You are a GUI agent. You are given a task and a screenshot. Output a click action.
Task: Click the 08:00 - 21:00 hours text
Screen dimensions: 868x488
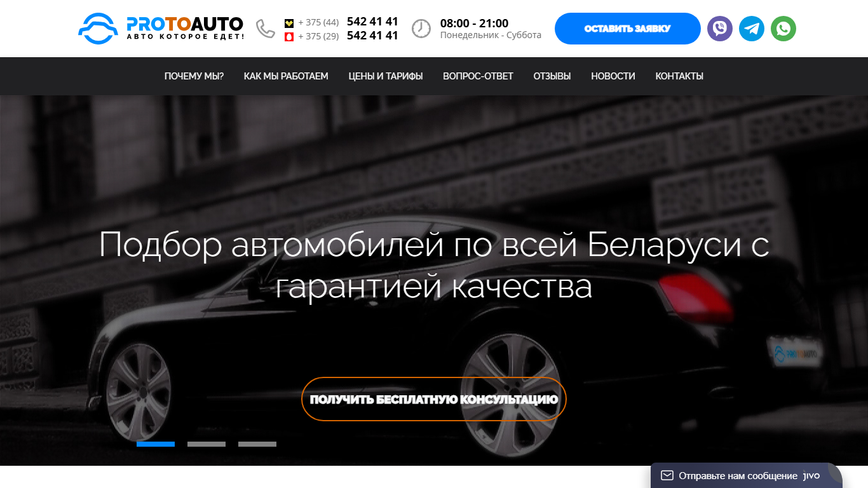click(x=475, y=24)
